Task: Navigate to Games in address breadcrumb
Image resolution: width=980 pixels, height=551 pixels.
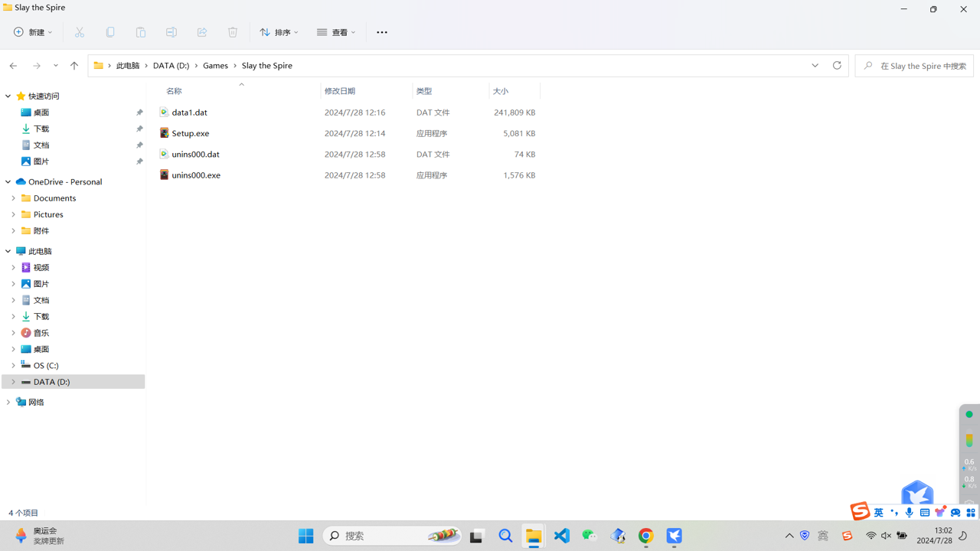Action: pos(215,66)
